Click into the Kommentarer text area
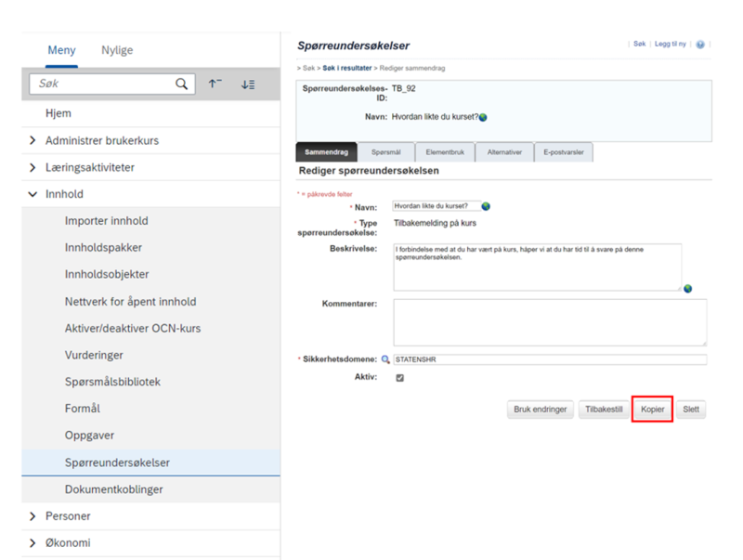 tap(550, 322)
